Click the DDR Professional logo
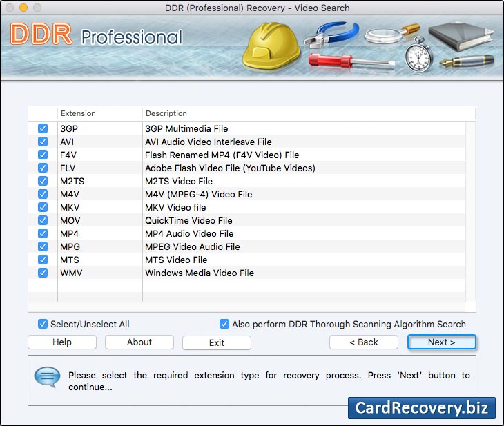Image resolution: width=504 pixels, height=426 pixels. coord(96,35)
